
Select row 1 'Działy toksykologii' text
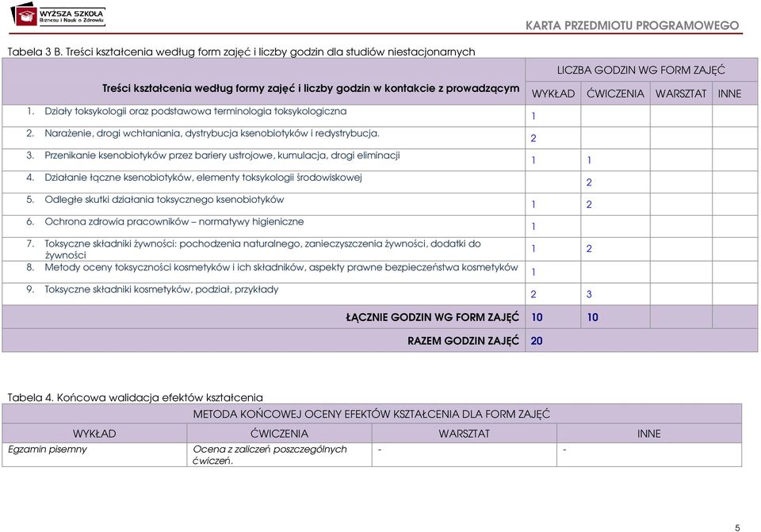click(196, 111)
